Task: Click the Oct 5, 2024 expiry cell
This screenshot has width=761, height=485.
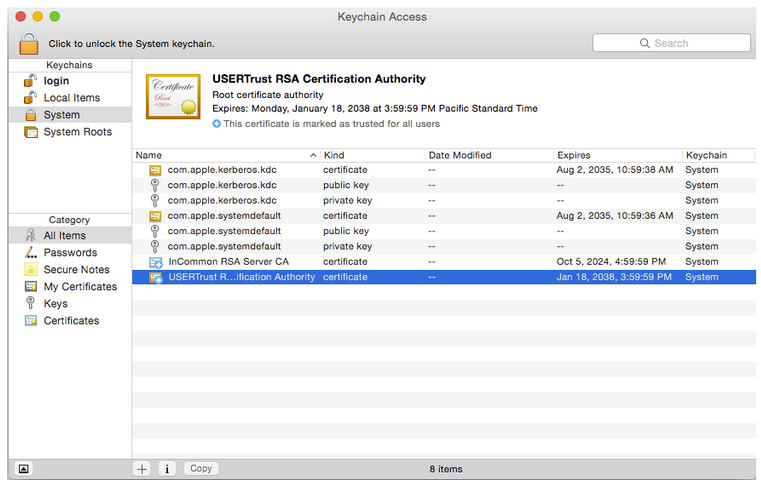Action: [x=611, y=262]
